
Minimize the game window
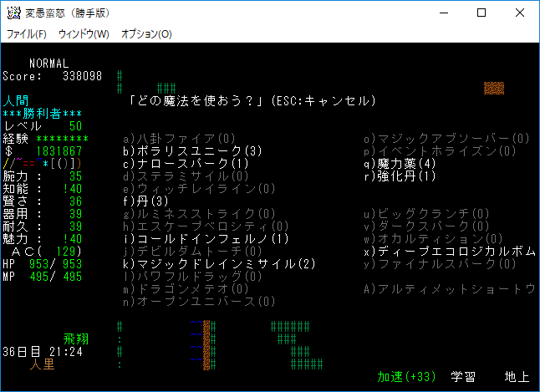point(442,13)
